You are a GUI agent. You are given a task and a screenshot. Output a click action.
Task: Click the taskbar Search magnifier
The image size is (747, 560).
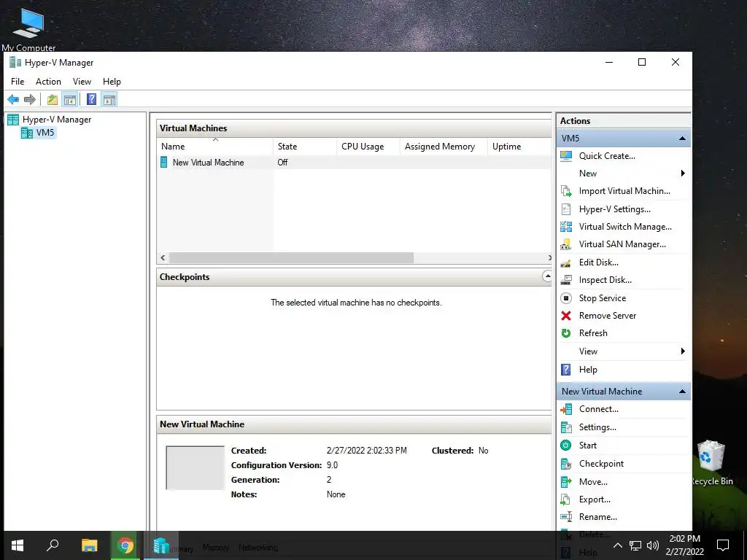click(x=53, y=545)
